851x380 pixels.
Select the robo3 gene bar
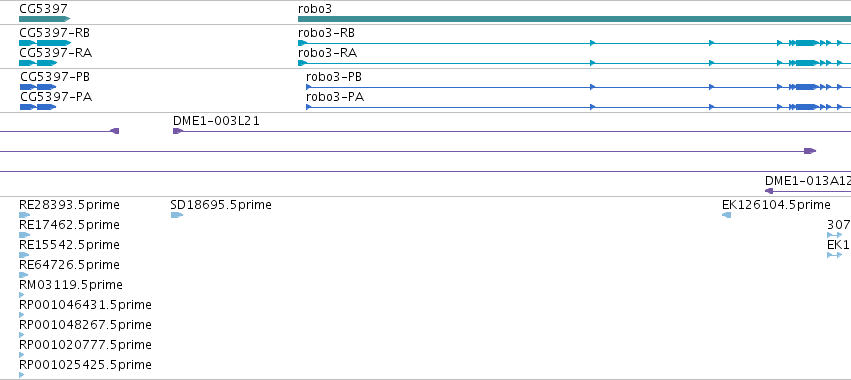[574, 19]
